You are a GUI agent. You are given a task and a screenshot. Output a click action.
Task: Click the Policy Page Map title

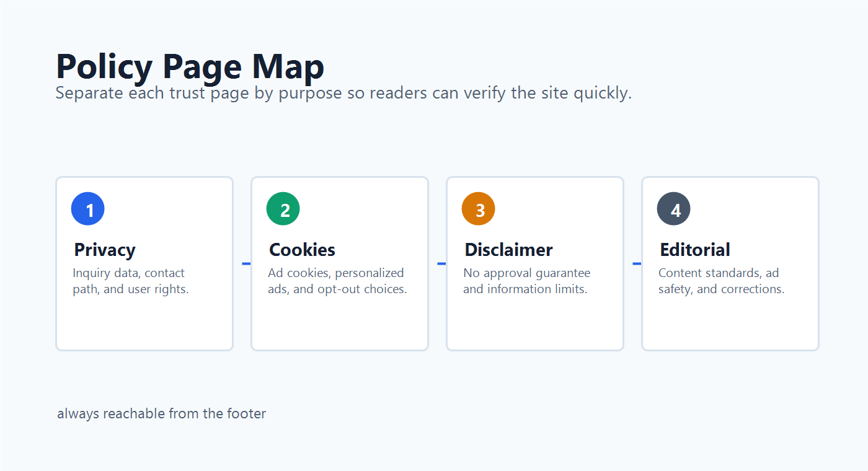pos(190,66)
